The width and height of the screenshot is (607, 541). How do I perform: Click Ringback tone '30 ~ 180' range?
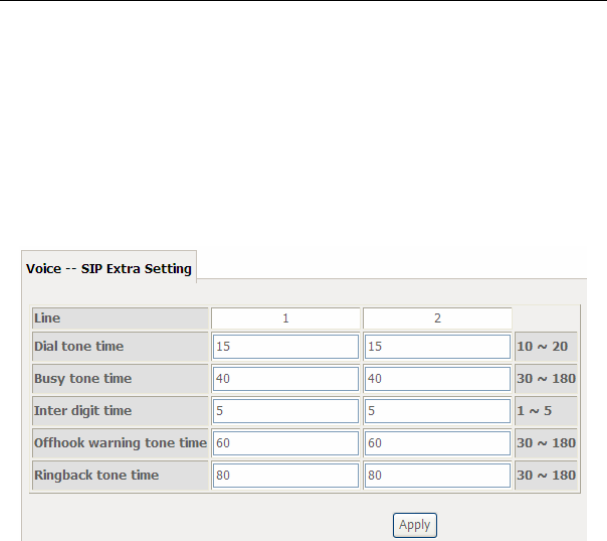tap(546, 475)
